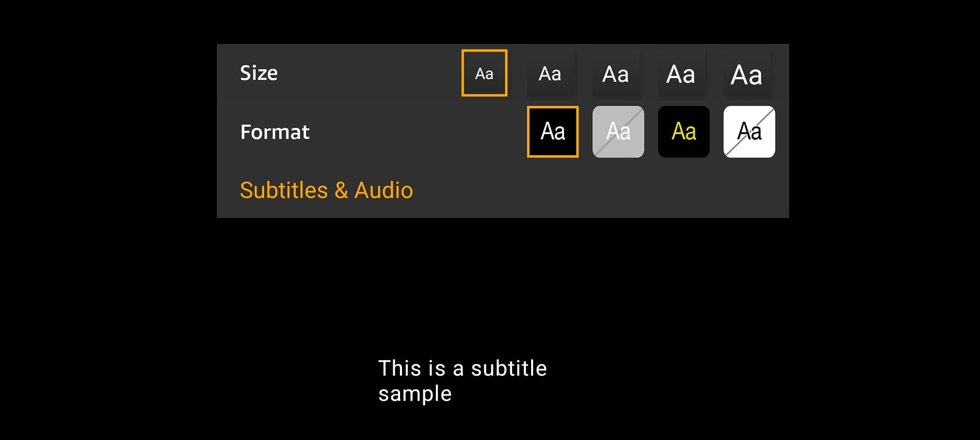This screenshot has width=980, height=440.
Task: Set subtitles to the largest size
Action: click(746, 74)
